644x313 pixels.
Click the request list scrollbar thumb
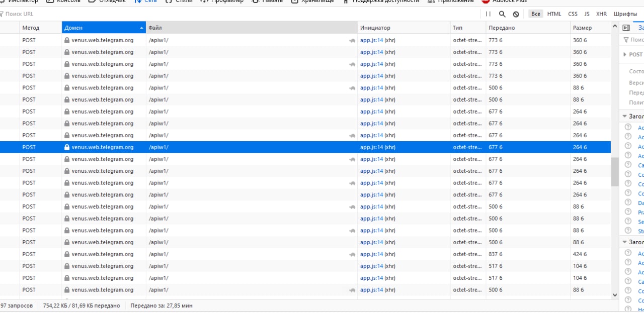(615, 172)
